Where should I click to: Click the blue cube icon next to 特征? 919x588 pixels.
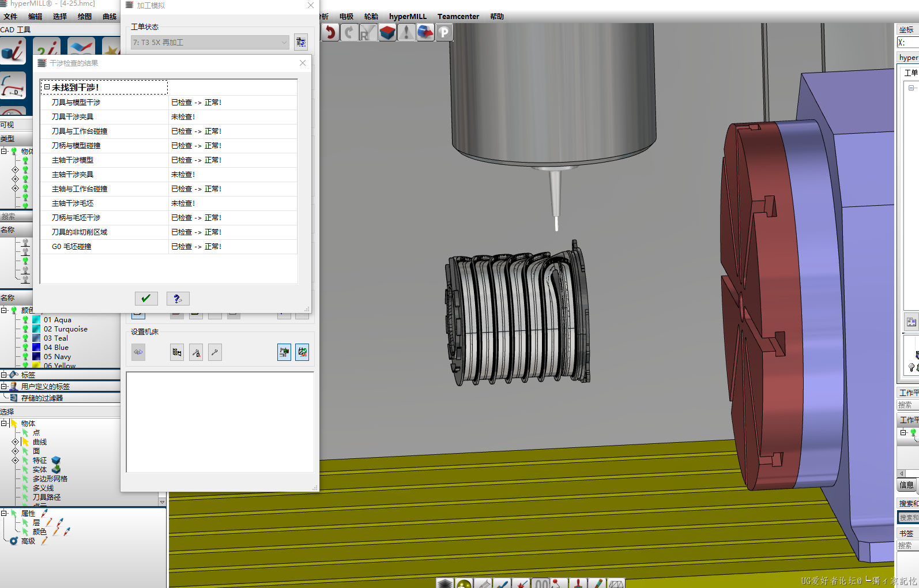(x=56, y=460)
